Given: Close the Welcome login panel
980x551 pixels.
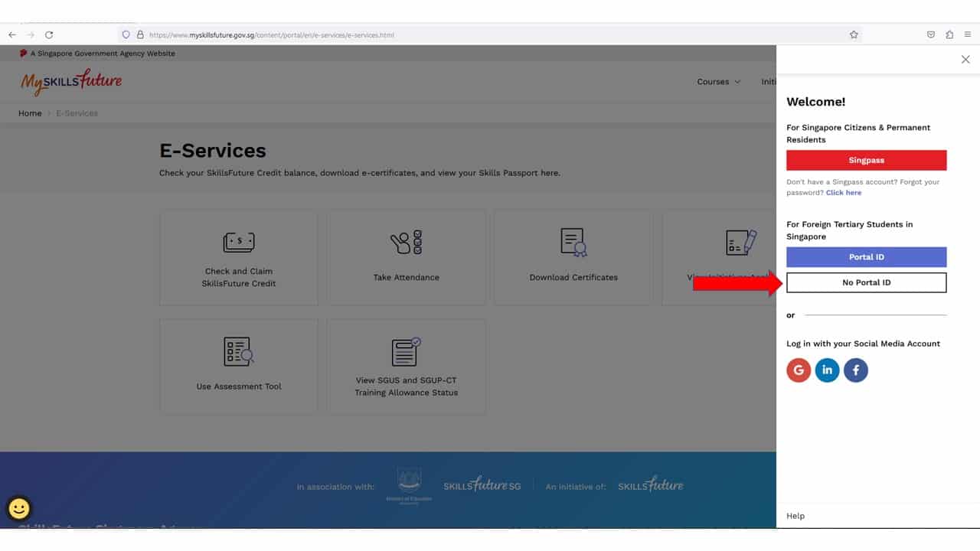Looking at the screenshot, I should point(965,59).
